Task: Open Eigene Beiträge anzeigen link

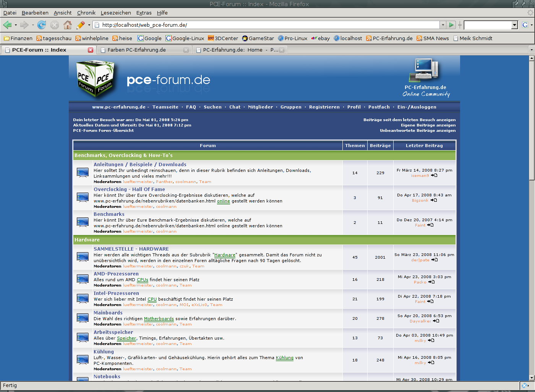Action: pos(428,125)
